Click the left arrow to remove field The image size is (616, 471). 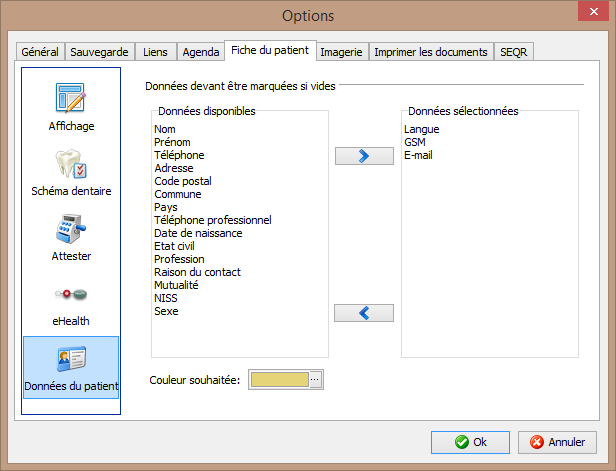363,313
